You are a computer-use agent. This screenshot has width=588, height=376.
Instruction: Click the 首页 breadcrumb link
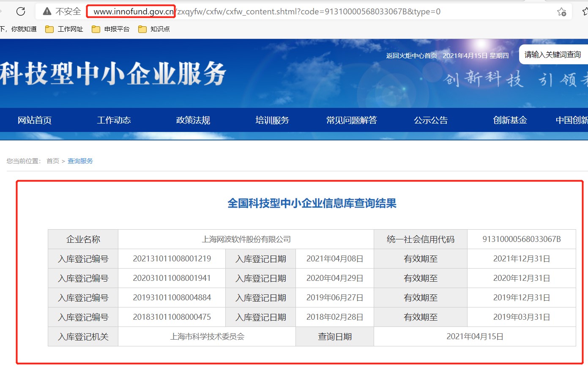[x=53, y=161]
